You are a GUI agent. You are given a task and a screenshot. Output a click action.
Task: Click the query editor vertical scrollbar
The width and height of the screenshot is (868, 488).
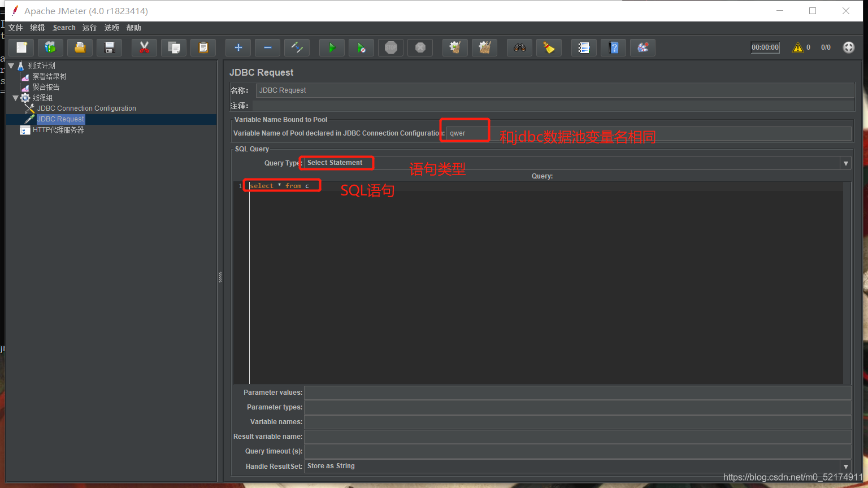coord(847,283)
